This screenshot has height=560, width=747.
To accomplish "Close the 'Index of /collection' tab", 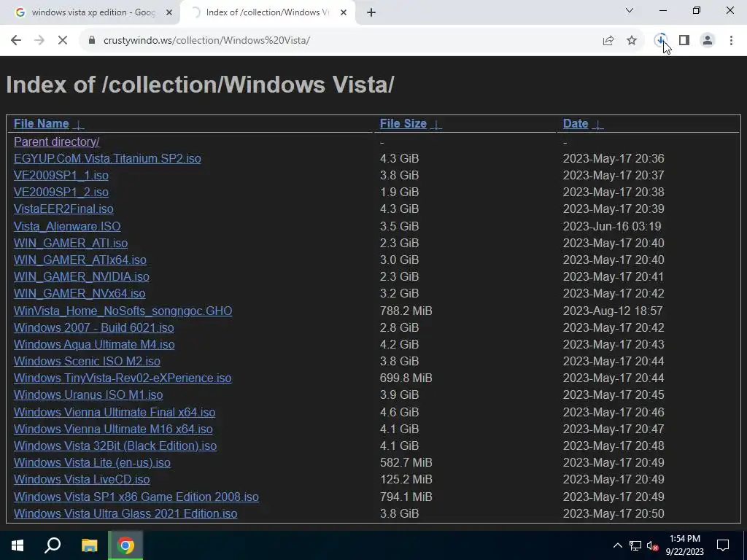I will click(x=344, y=13).
